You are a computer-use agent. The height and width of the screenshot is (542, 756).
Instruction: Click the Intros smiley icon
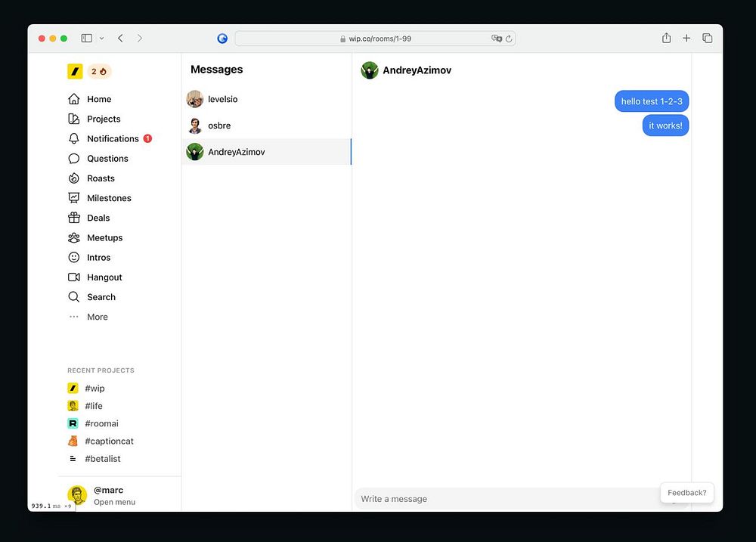74,257
